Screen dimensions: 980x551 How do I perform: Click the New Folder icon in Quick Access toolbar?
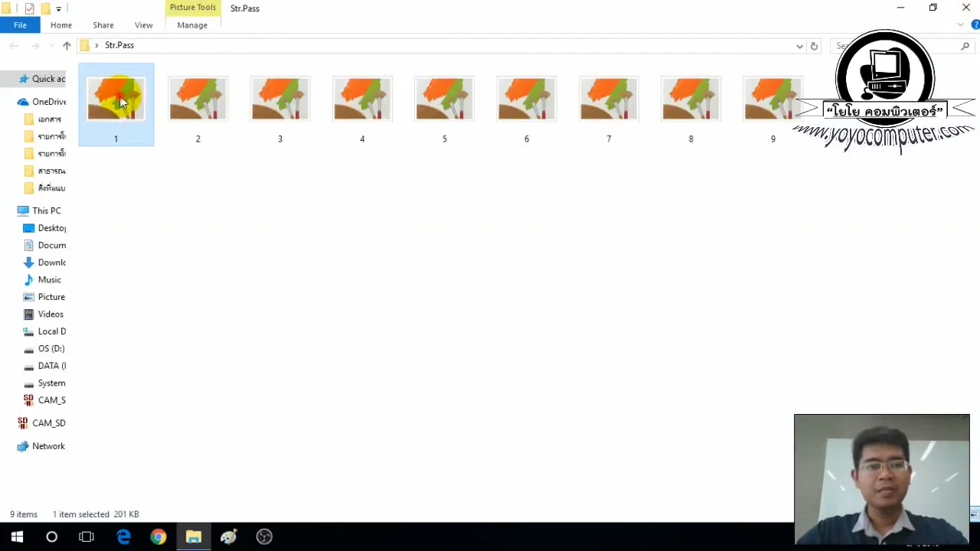[x=44, y=8]
